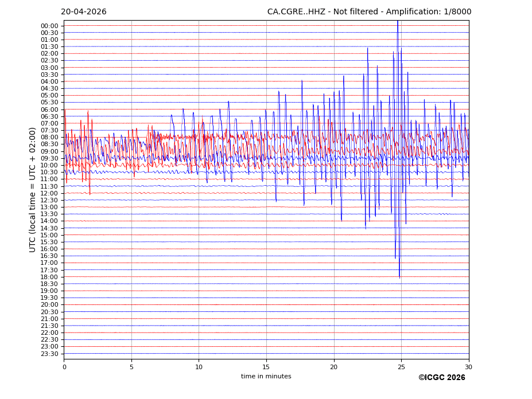Click the 0 minute x-axis tick
Image resolution: width=532 pixels, height=399 pixels.
coord(64,367)
